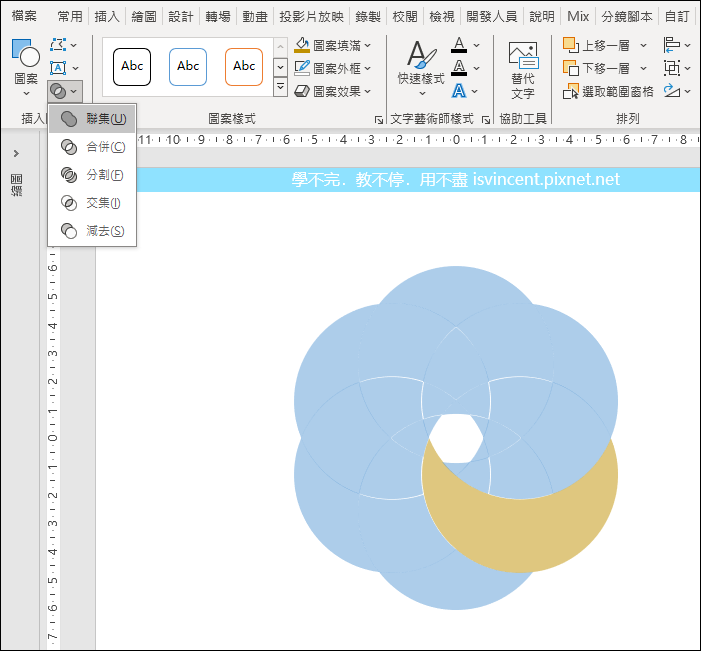Click the text box icon
Image resolution: width=701 pixels, height=651 pixels.
58,68
